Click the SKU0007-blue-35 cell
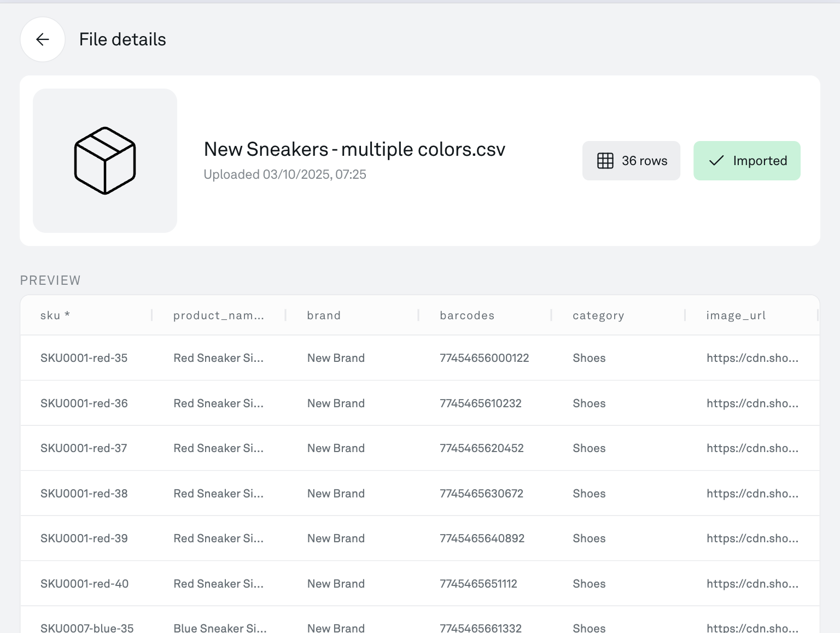Viewport: 840px width, 633px height. 87,628
